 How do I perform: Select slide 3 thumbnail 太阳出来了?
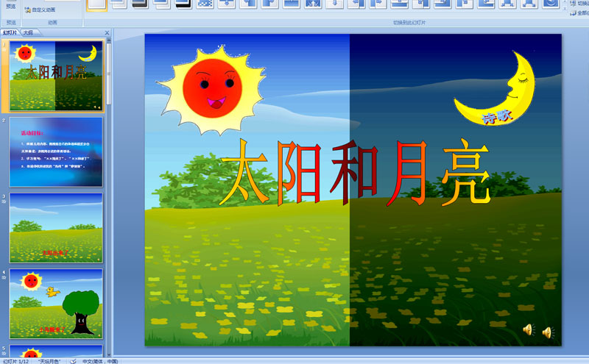(x=56, y=228)
